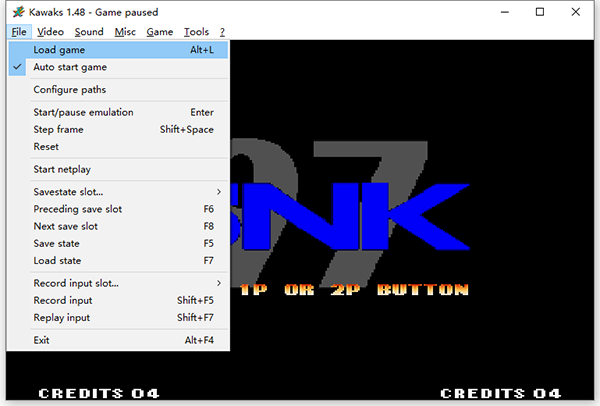The image size is (600, 406).
Task: Select Start netplay
Action: point(118,169)
